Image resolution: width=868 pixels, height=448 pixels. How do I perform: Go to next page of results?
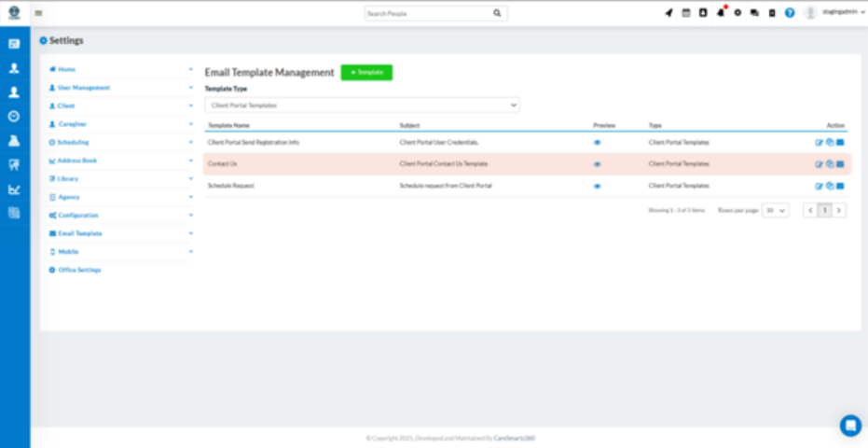click(839, 210)
